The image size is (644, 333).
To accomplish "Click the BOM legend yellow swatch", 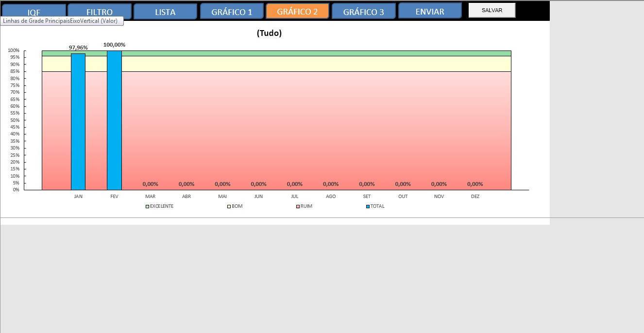I will click(x=229, y=206).
